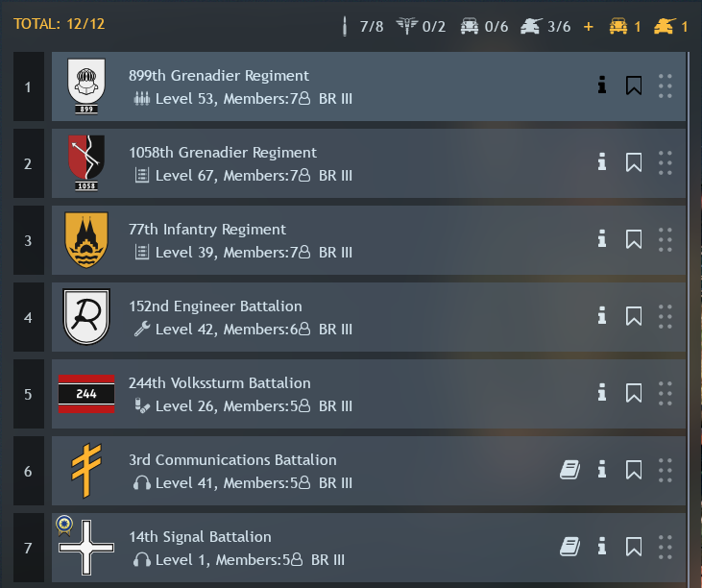Open the 14th Signal Battalion book icon

tap(569, 547)
